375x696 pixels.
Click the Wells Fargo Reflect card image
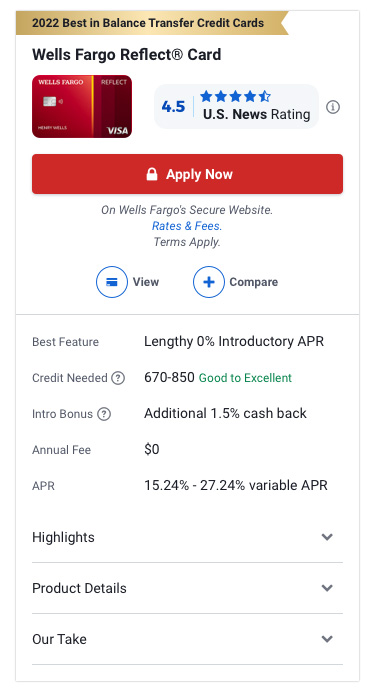coord(82,107)
